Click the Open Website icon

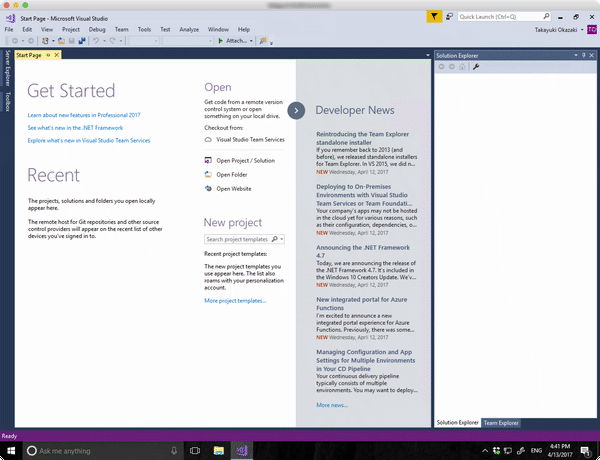208,188
